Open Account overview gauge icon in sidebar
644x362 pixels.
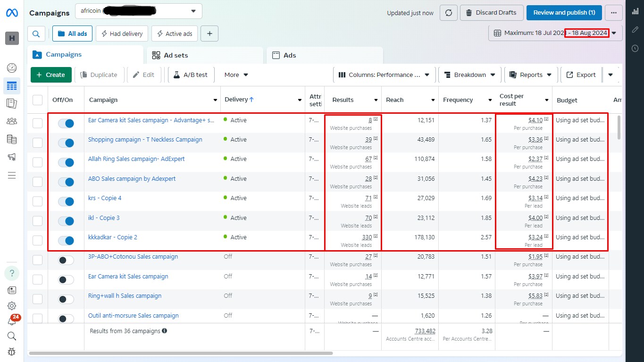pyautogui.click(x=12, y=68)
